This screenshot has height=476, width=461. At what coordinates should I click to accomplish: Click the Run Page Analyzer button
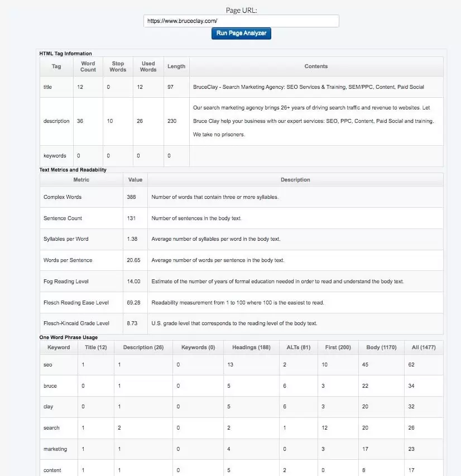[x=241, y=34]
